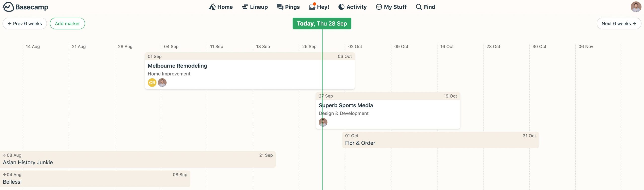Click the assignee avatar on Superb Sports Media
This screenshot has width=644, height=190.
point(324,122)
